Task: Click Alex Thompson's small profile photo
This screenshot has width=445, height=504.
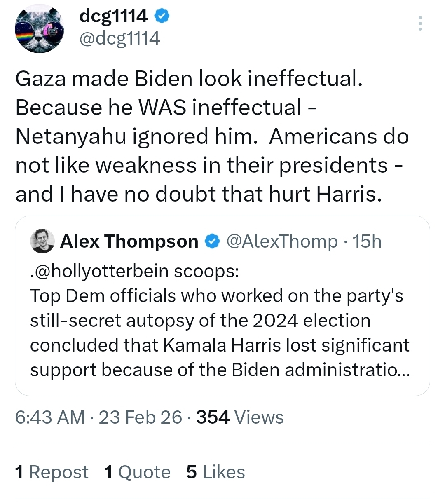Action: tap(42, 241)
